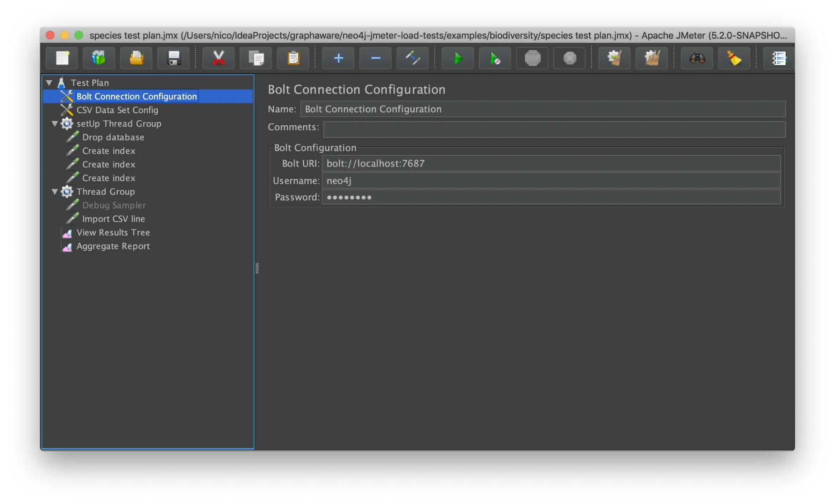The height and width of the screenshot is (504, 835).
Task: Click Start no pauses icon
Action: (x=495, y=58)
